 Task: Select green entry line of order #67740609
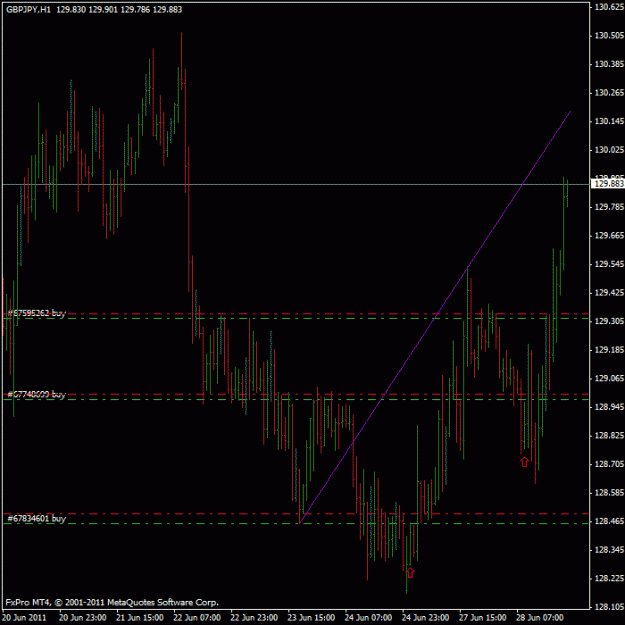click(x=295, y=399)
